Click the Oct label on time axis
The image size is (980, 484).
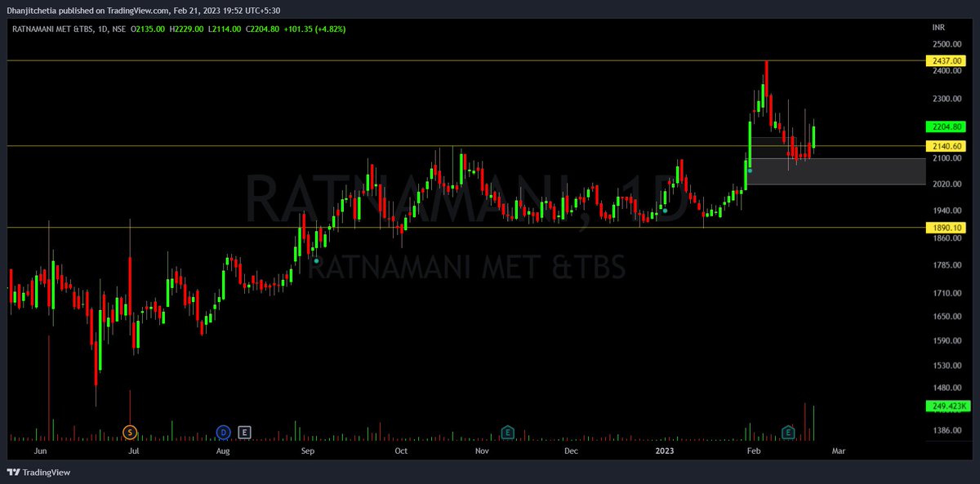pos(401,450)
